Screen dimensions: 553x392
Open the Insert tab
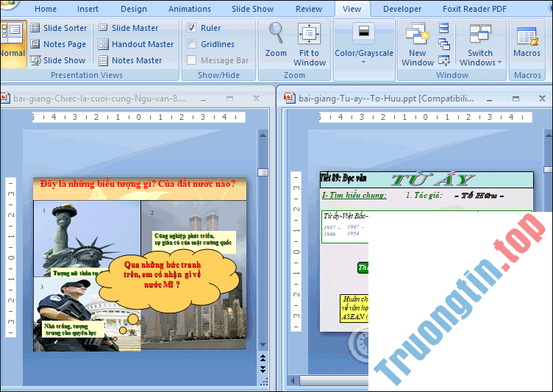coord(88,9)
